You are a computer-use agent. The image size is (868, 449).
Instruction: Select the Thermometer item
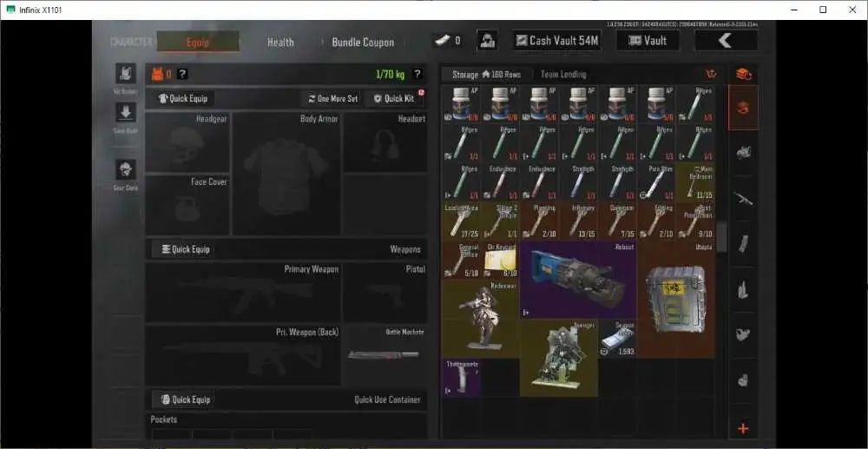(462, 378)
